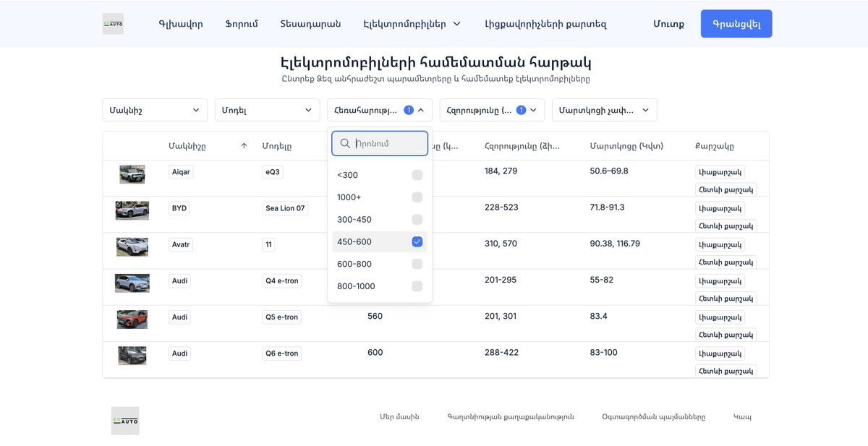
Task: Open Գաղտնիության քաղաքականություն footer link
Action: [511, 417]
